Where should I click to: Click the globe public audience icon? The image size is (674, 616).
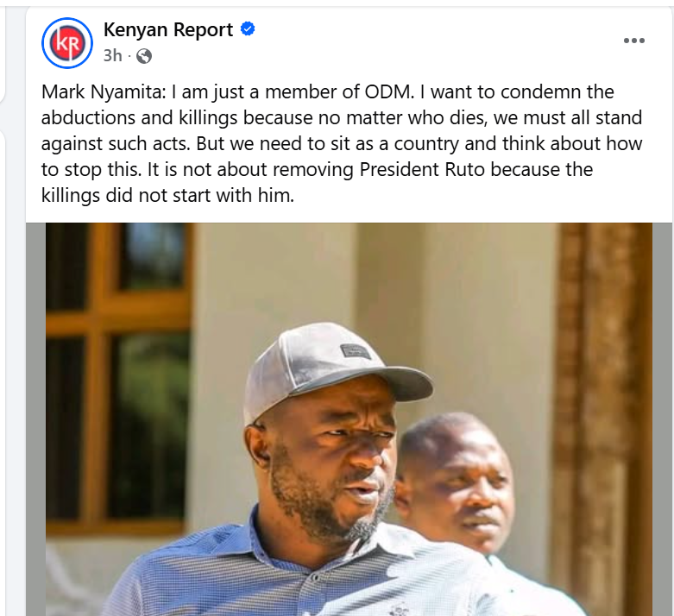(x=144, y=56)
